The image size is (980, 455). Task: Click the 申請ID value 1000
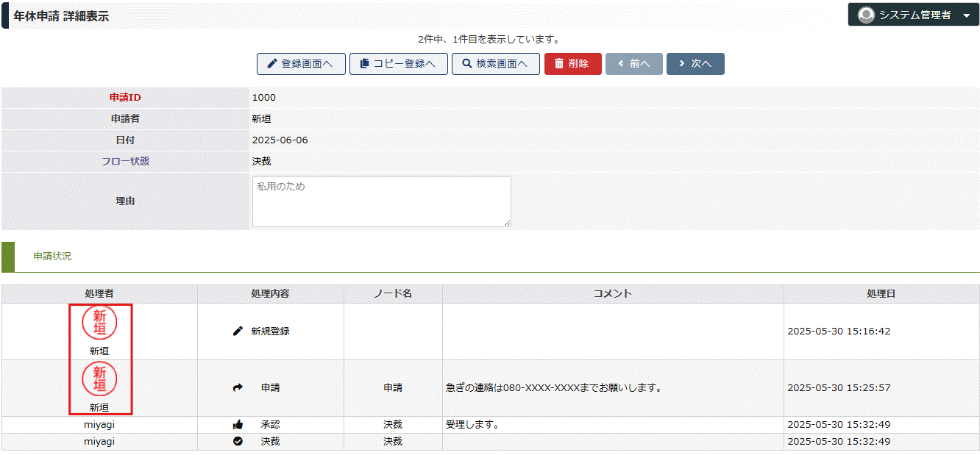click(264, 98)
